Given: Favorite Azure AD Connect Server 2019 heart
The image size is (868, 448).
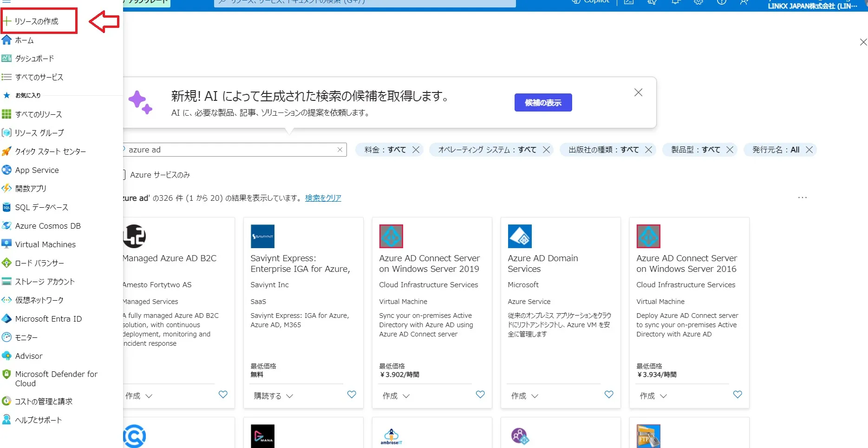Looking at the screenshot, I should click(480, 395).
